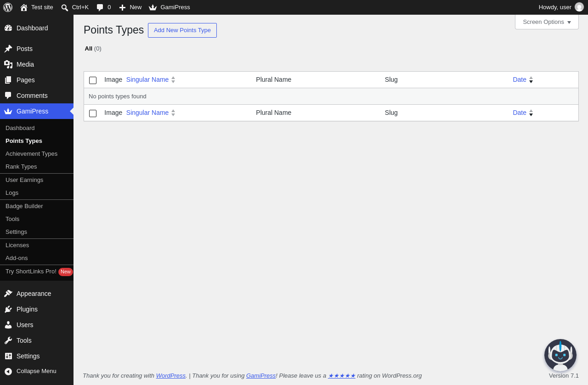Viewport: 588px width, 385px height.
Task: Open GamiPress Tools submenu item
Action: [37, 219]
